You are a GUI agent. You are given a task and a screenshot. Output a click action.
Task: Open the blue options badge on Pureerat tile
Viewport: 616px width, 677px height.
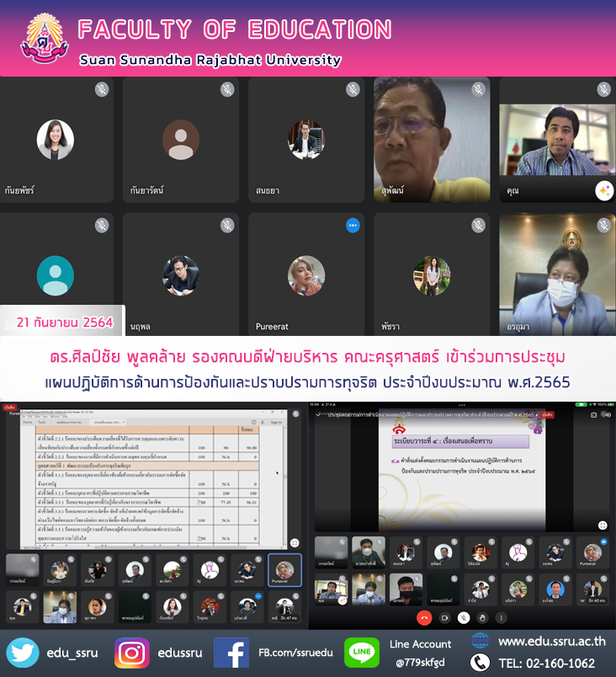(353, 225)
